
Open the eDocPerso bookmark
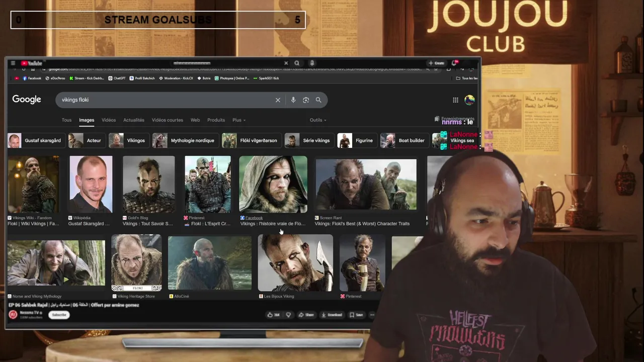click(x=55, y=78)
